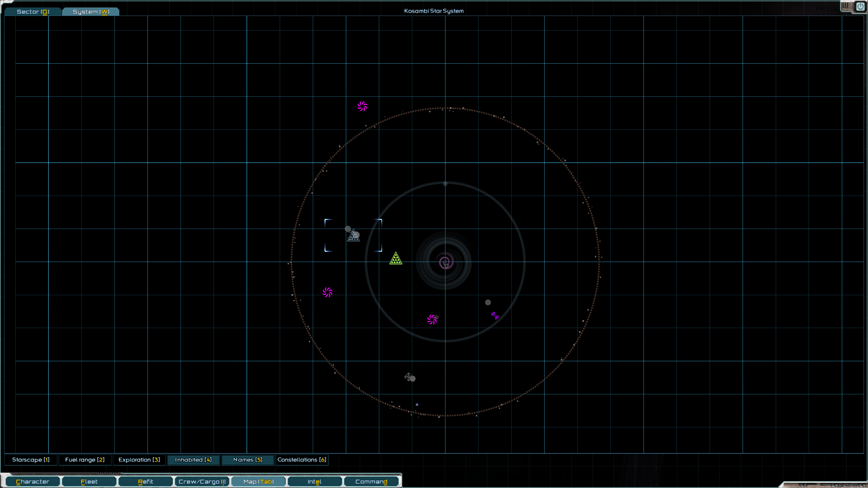Toggle the Constellations [6] overlay
The image size is (868, 488).
(302, 460)
